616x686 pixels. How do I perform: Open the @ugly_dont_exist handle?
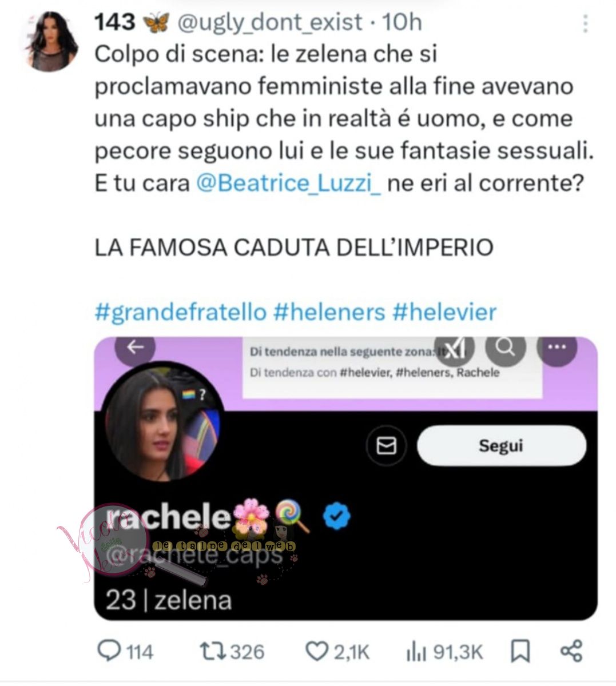[270, 22]
